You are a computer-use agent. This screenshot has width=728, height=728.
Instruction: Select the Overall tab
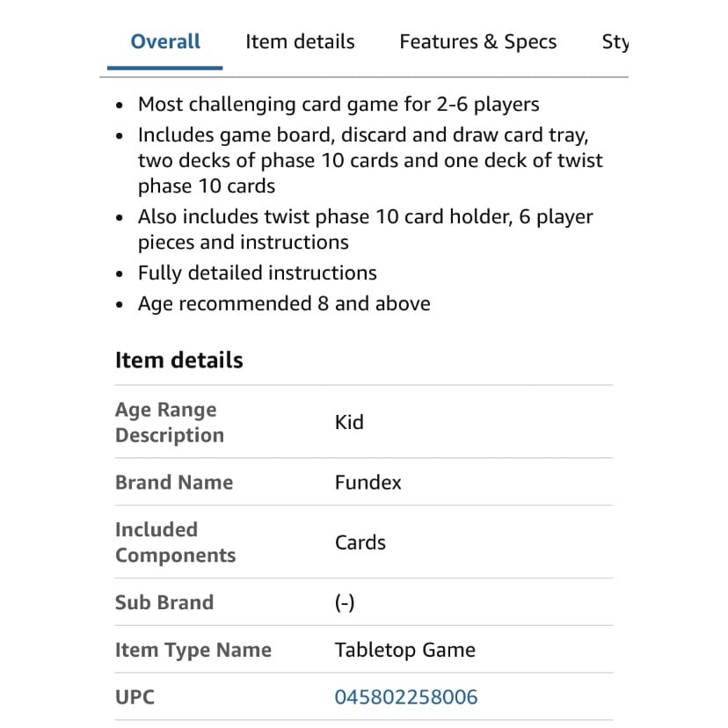click(165, 42)
